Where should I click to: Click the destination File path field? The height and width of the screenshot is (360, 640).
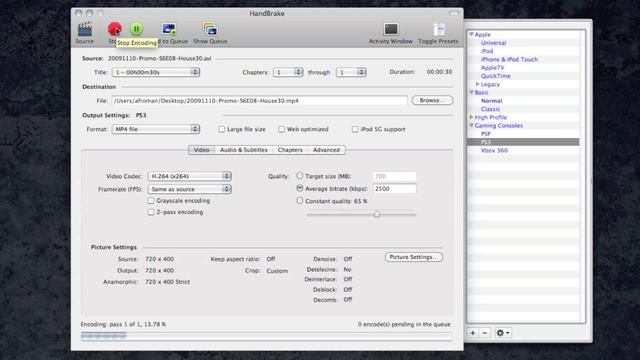(x=259, y=100)
